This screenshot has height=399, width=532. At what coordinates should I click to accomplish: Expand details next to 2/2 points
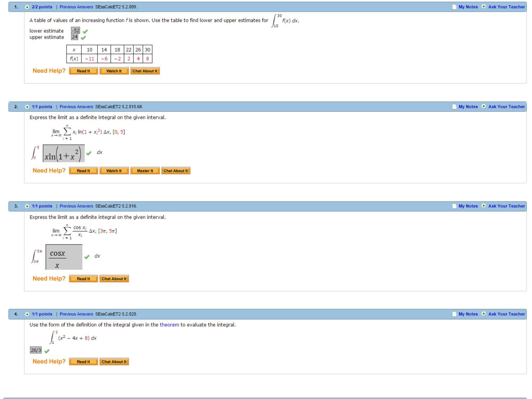click(27, 7)
